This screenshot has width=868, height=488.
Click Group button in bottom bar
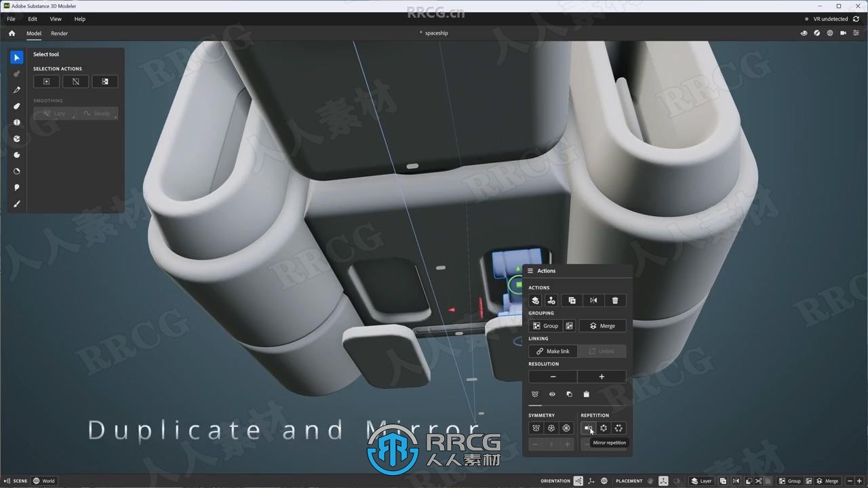[790, 481]
